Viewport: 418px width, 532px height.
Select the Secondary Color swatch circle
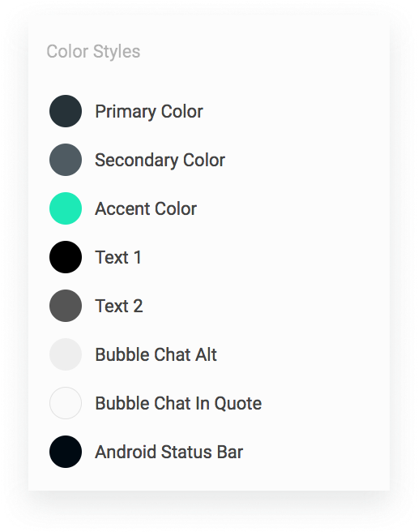[x=66, y=160]
